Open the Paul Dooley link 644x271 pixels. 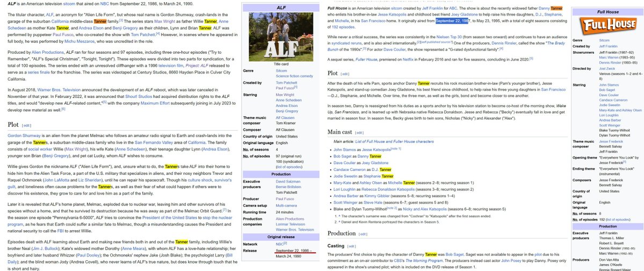point(89,255)
